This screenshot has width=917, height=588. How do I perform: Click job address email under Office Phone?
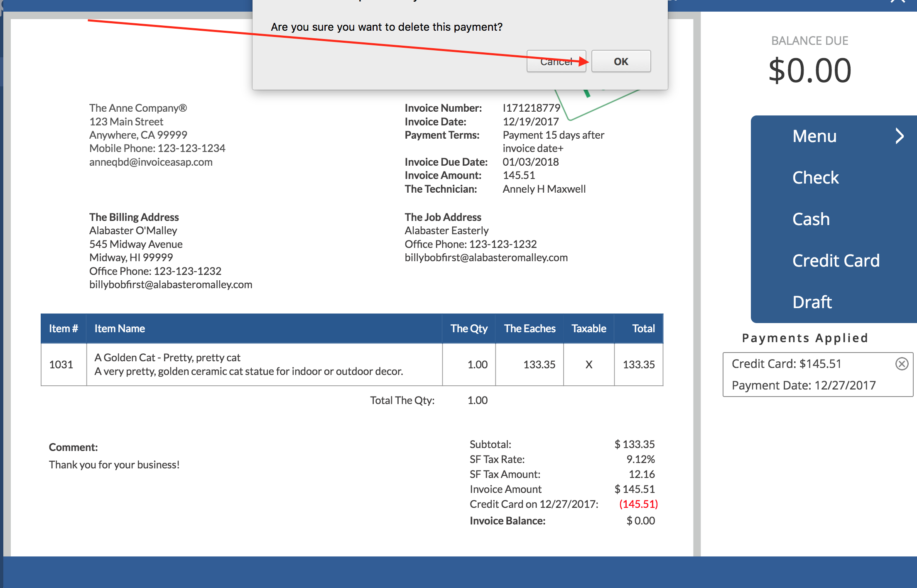[x=486, y=257]
